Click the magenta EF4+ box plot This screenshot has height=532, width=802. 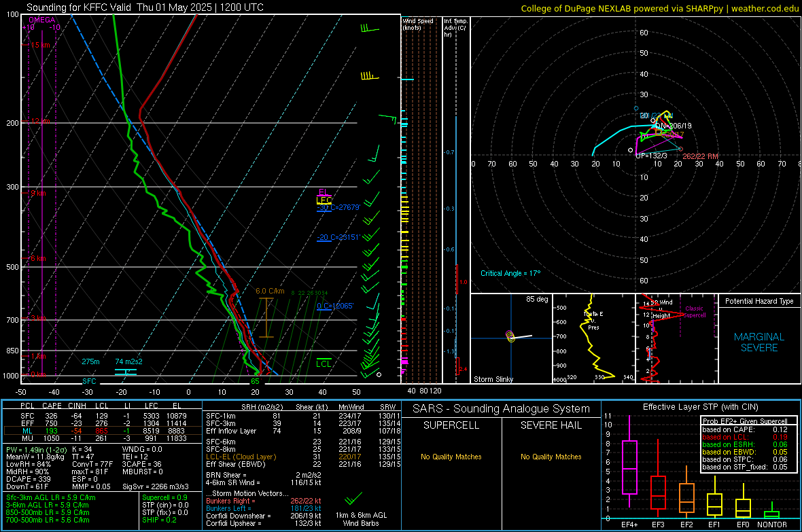coord(629,461)
